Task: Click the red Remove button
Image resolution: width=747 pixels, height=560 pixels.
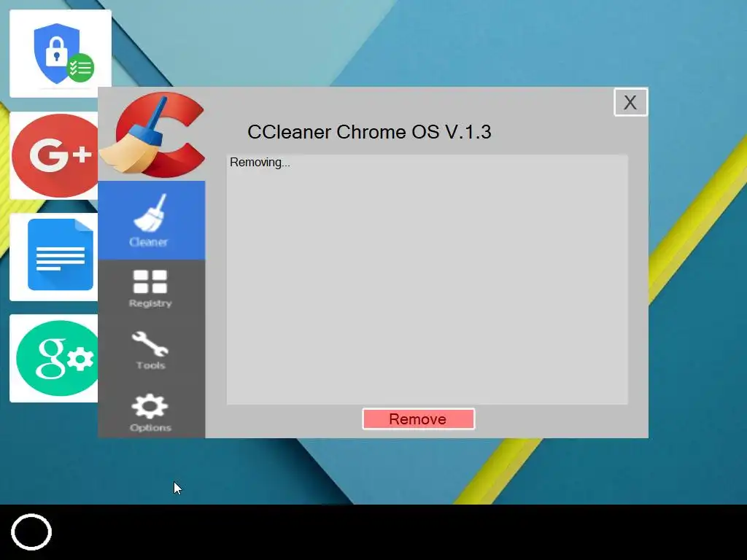Action: [x=418, y=419]
